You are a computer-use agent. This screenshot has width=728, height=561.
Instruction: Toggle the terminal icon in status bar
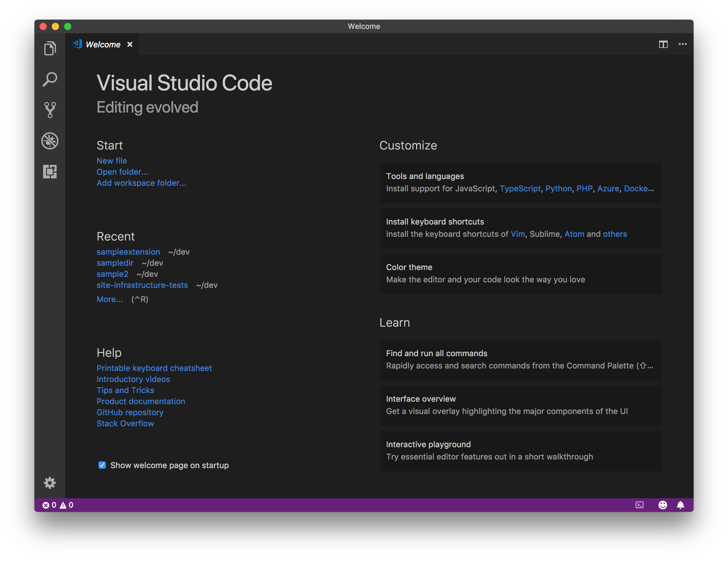click(639, 505)
